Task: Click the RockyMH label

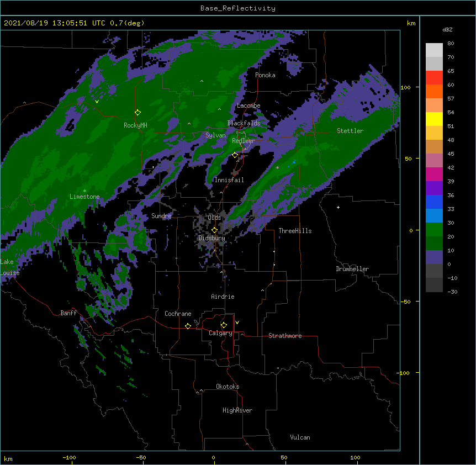Action: coord(135,125)
